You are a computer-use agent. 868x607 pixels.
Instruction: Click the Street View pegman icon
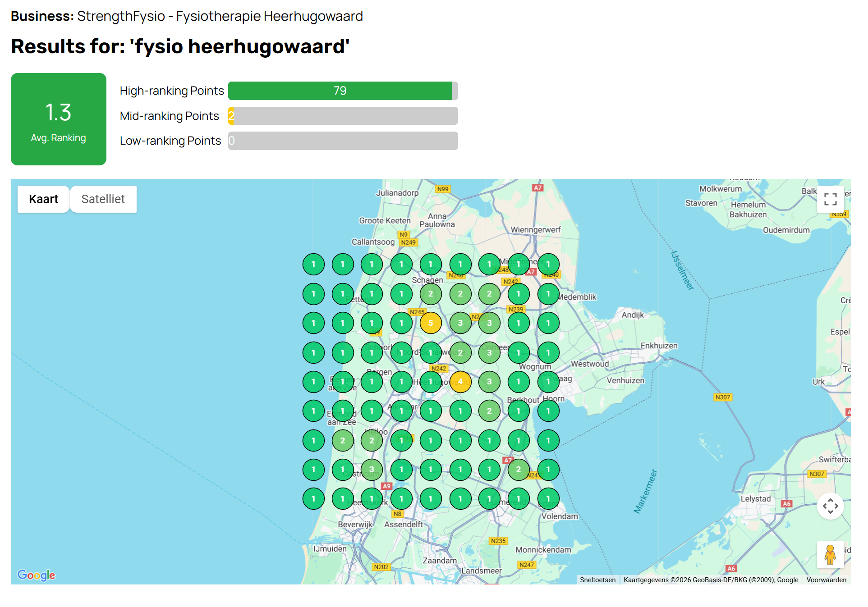[x=830, y=555]
